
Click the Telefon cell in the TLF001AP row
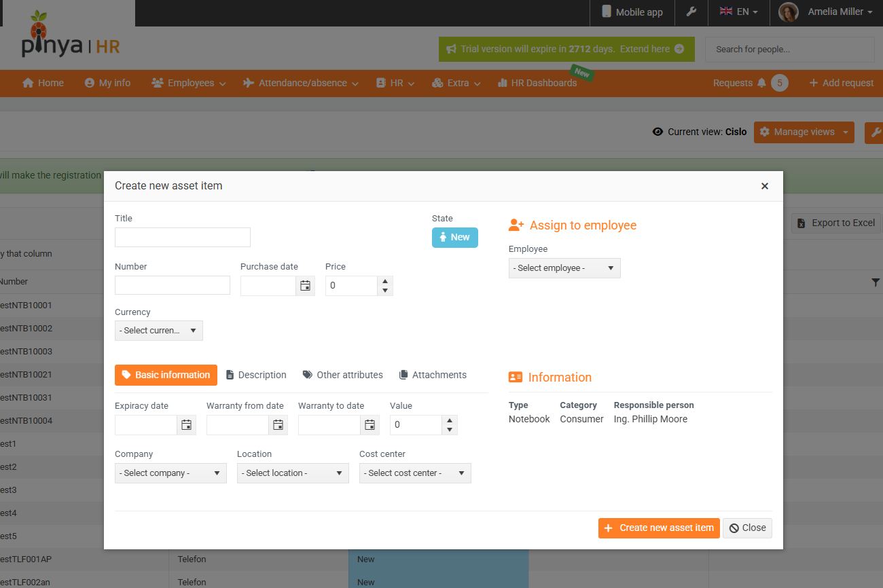[x=259, y=559]
